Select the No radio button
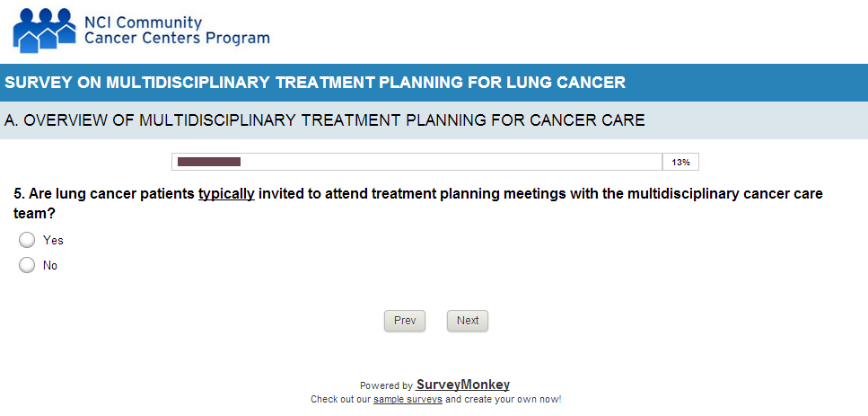This screenshot has width=868, height=416. click(27, 265)
